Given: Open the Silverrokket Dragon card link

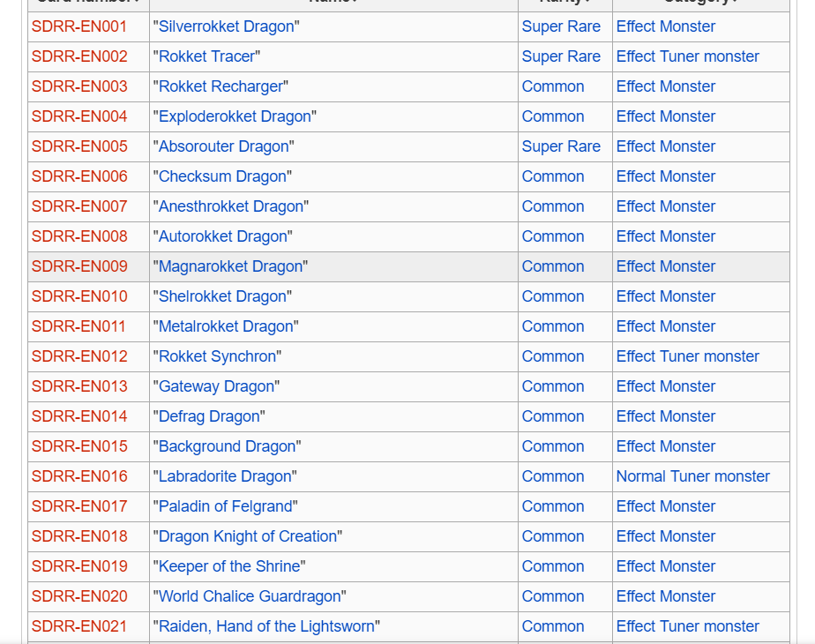Looking at the screenshot, I should [226, 26].
